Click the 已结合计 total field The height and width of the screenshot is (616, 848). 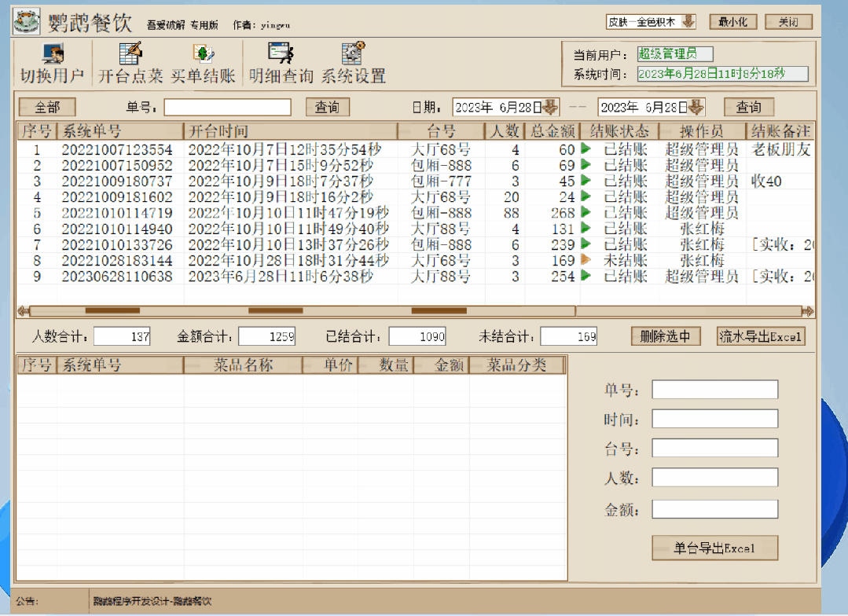417,336
